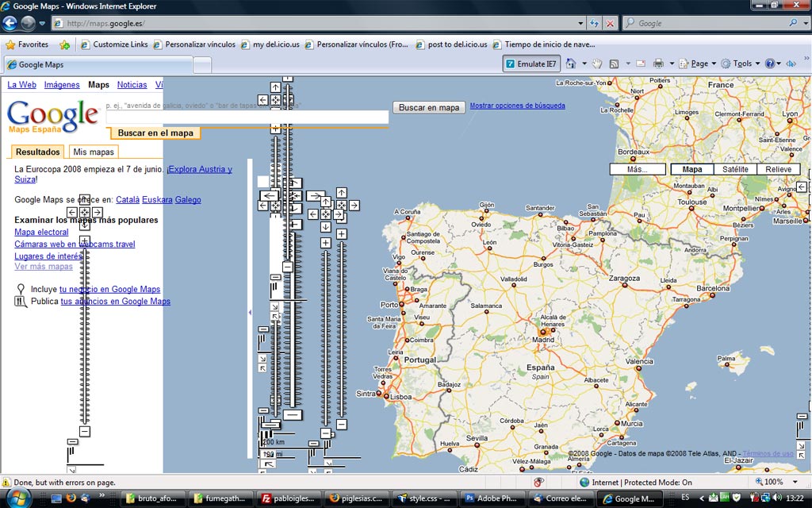Click Show Desktop in Quick Launch
Image resolution: width=812 pixels, height=508 pixels.
click(x=56, y=498)
